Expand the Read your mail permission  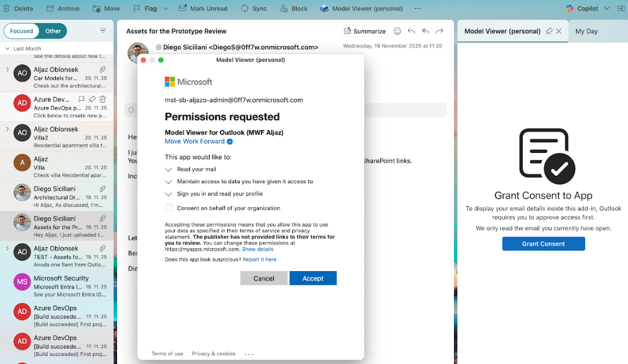tap(168, 169)
